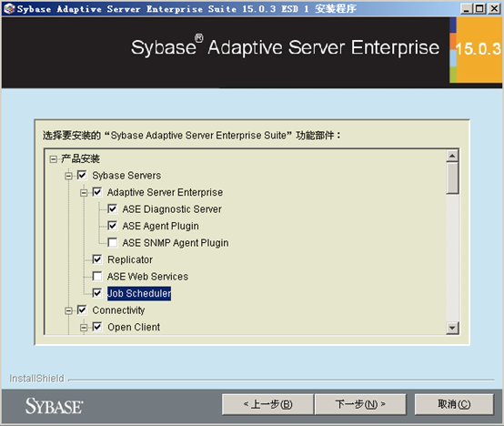Screen dimensions: 504x426
Task: Minimize the installer window
Action: 466,9
